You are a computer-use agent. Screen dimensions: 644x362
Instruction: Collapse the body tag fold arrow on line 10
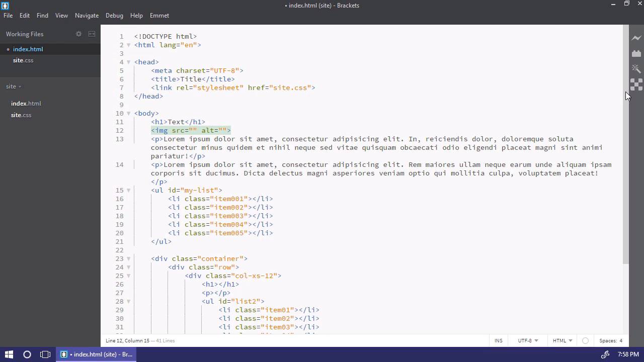point(128,114)
